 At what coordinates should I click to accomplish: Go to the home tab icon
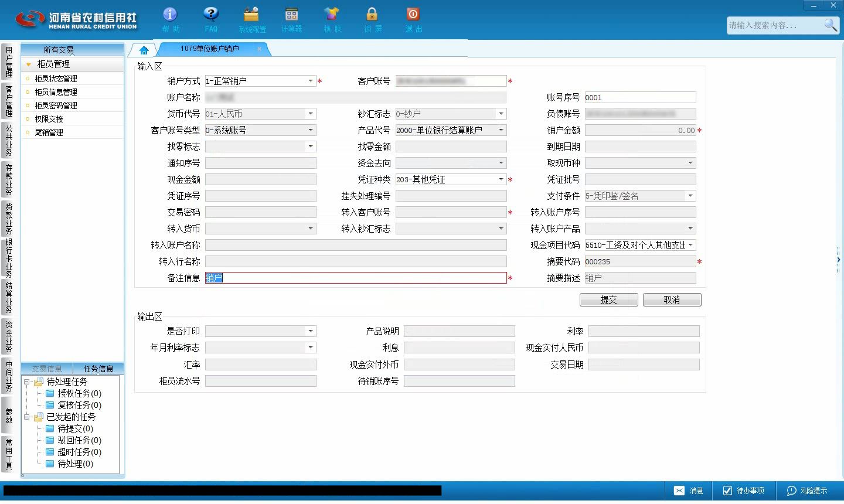[x=144, y=50]
